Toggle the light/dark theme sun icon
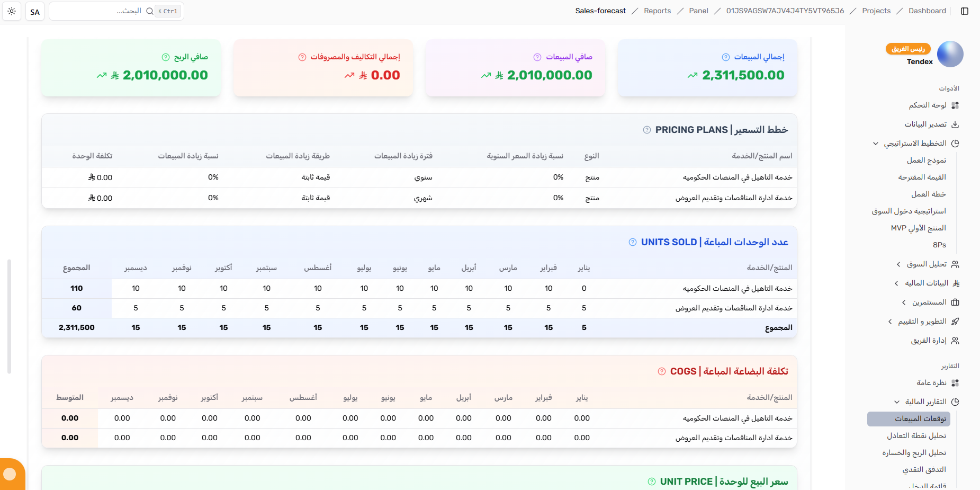Viewport: 980px width, 490px height. 12,11
